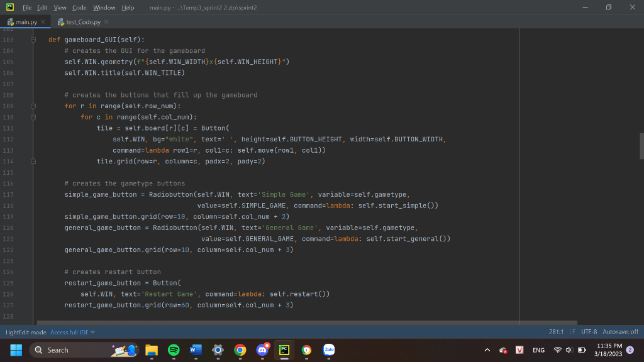Show hidden system tray icons
This screenshot has height=362, width=644.
[487, 350]
